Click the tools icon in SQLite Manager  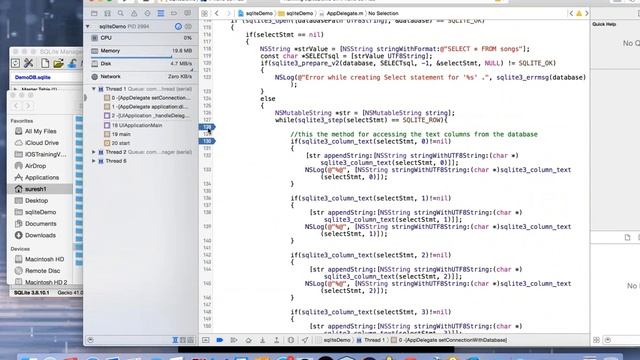click(x=29, y=63)
